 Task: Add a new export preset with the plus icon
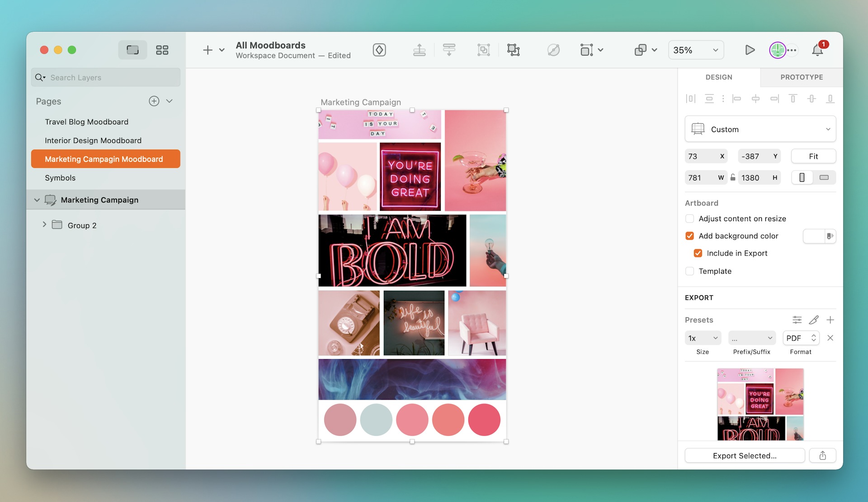click(831, 320)
